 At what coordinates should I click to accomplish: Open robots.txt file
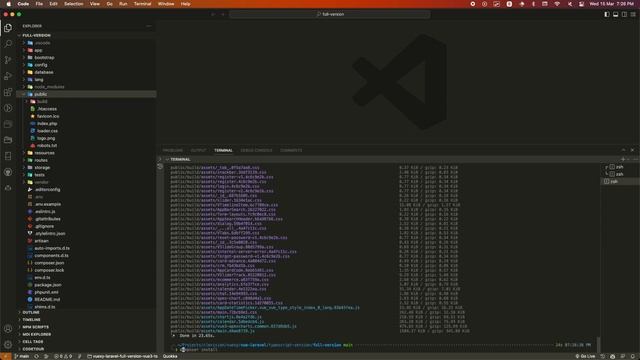(87, 146)
